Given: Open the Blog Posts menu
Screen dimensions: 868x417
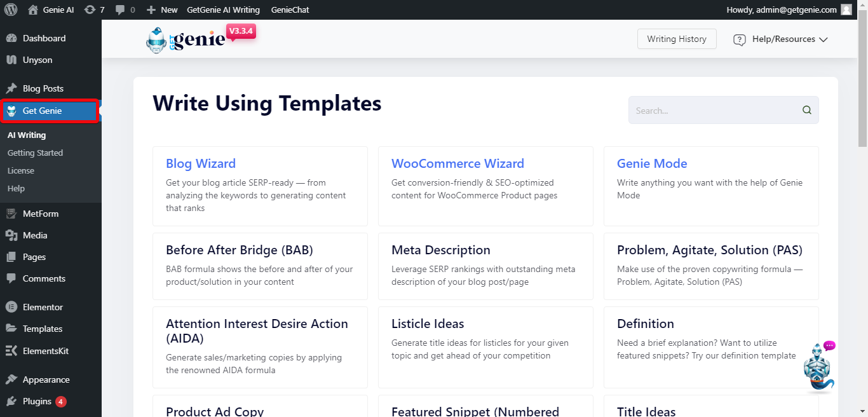Looking at the screenshot, I should tap(51, 88).
